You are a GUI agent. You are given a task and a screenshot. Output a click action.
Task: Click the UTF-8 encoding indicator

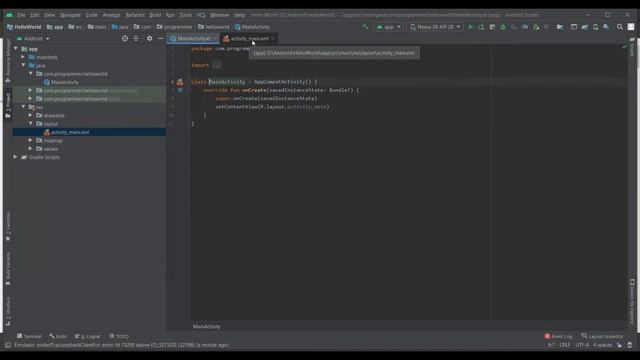[582, 345]
